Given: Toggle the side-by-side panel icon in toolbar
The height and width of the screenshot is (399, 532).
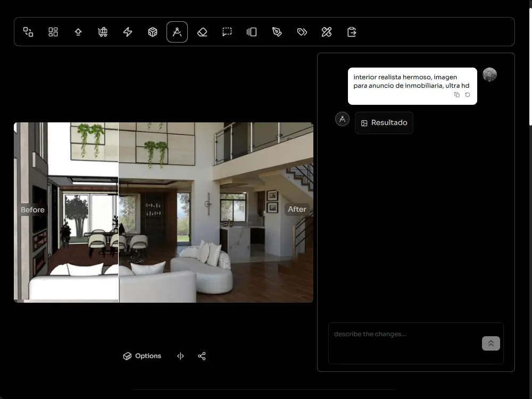Looking at the screenshot, I should 252,32.
